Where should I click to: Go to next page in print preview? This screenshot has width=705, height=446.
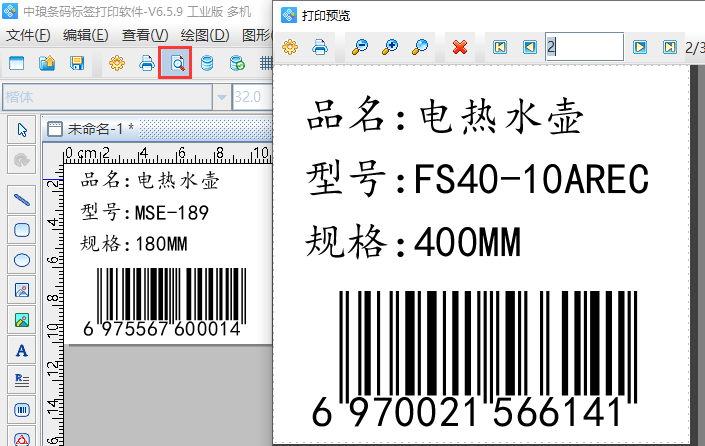click(640, 47)
